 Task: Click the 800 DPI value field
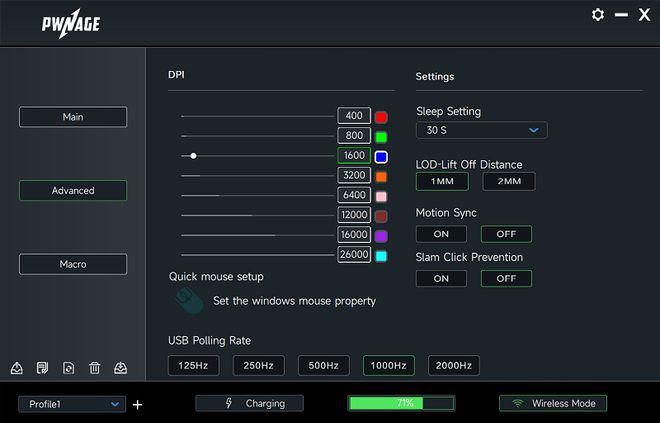coord(354,136)
